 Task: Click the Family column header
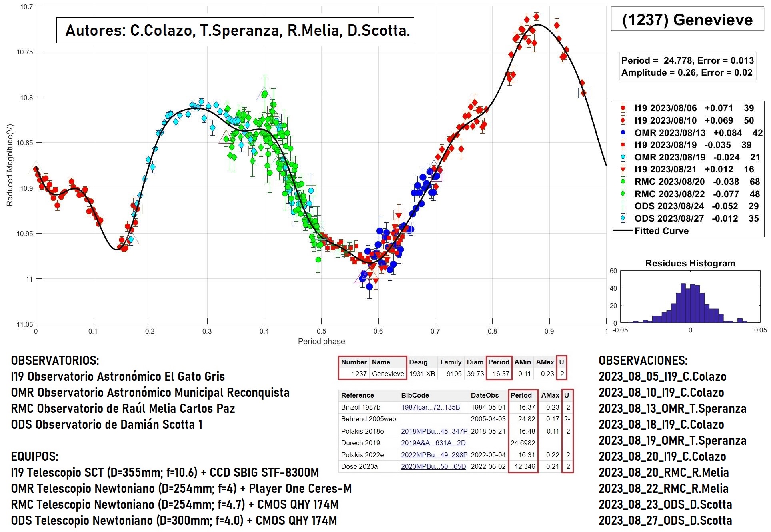pyautogui.click(x=451, y=362)
